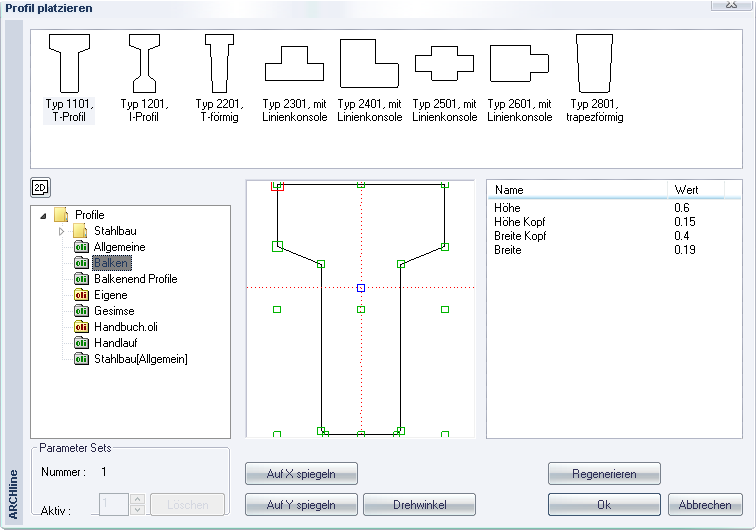This screenshot has height=530, width=756.
Task: Click the Stahlbau[Allgemein] oli icon
Action: coord(81,359)
